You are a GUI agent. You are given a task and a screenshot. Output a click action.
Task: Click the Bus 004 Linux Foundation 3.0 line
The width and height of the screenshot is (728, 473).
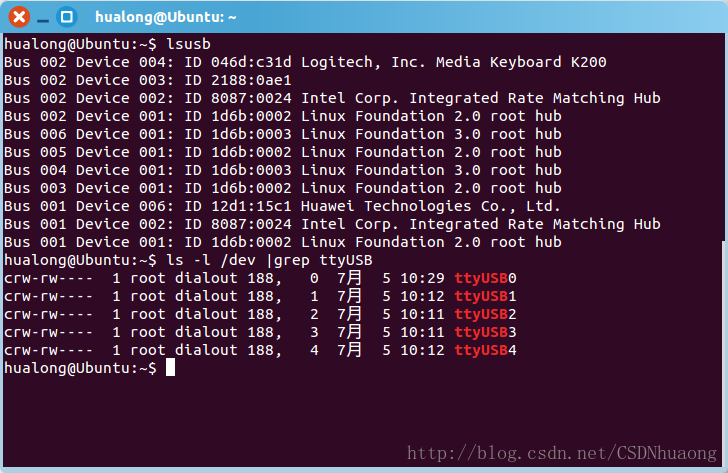tap(282, 170)
